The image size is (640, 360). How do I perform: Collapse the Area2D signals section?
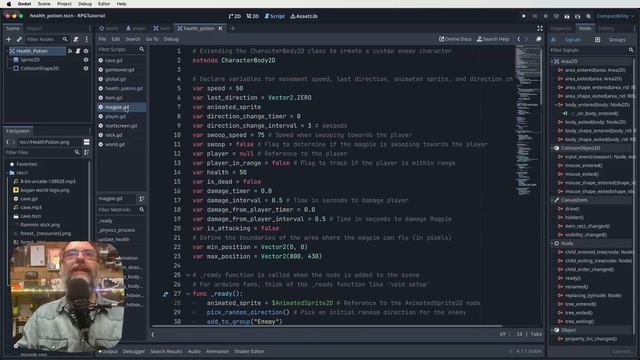552,61
